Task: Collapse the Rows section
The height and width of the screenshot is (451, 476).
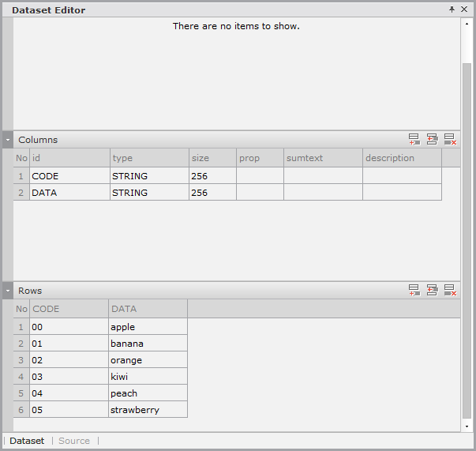Action: click(8, 291)
